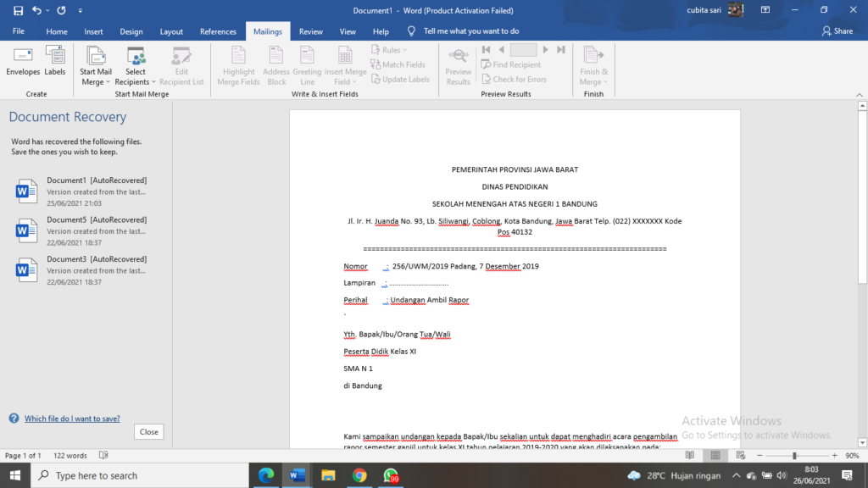Click the taskbar search box

(x=140, y=475)
